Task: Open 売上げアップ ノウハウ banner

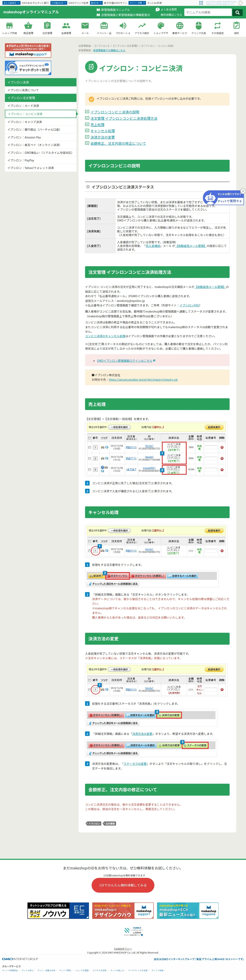Action: click(x=58, y=911)
